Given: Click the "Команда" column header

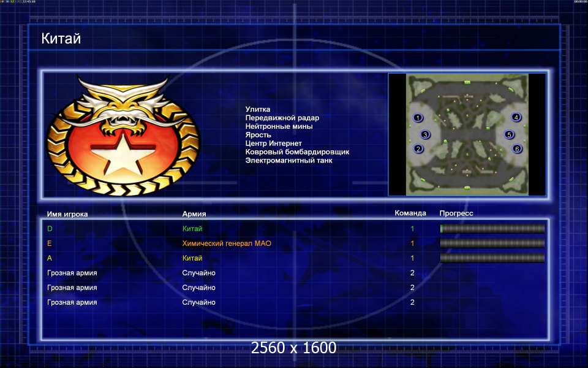Looking at the screenshot, I should (410, 213).
